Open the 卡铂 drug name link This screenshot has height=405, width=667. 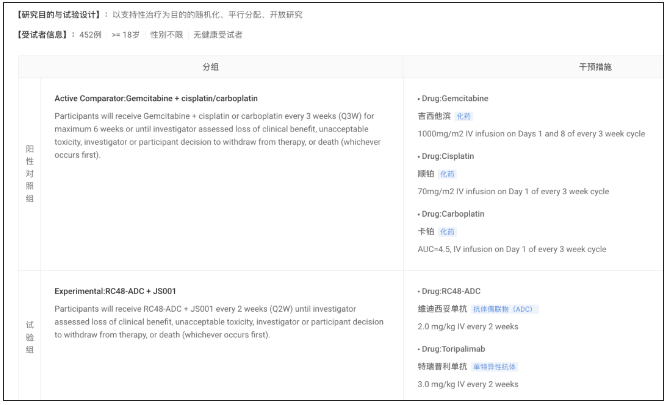click(426, 232)
